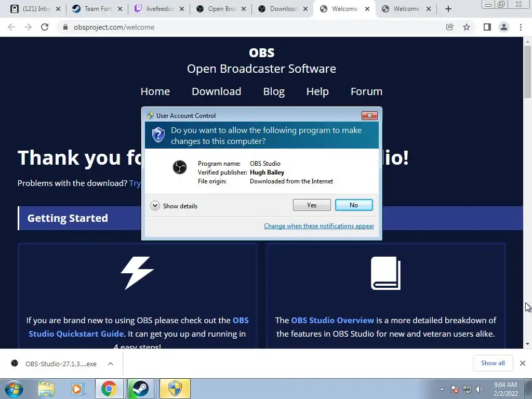Open OBS Studio Overview link

[x=332, y=320]
